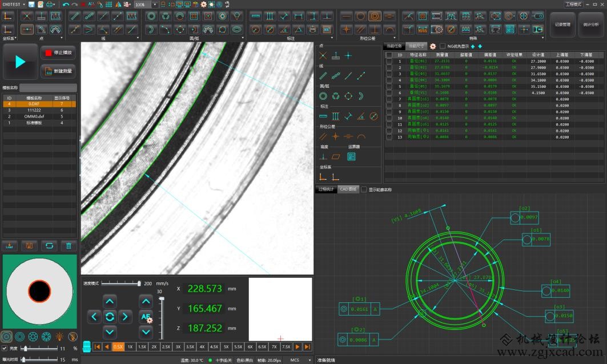
Task: Click the refresh template list icon
Action: click(49, 246)
